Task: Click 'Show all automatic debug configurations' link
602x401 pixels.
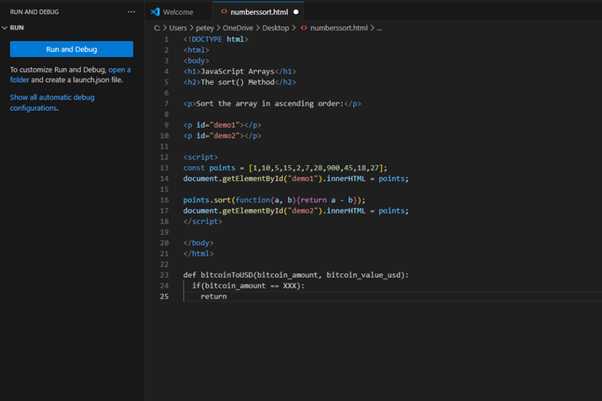Action: tap(52, 103)
